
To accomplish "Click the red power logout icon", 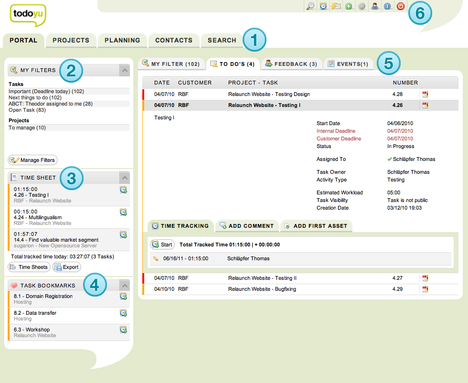I will 400,6.
